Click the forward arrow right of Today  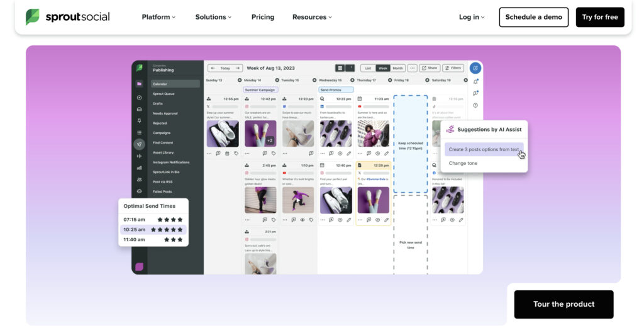tap(237, 68)
